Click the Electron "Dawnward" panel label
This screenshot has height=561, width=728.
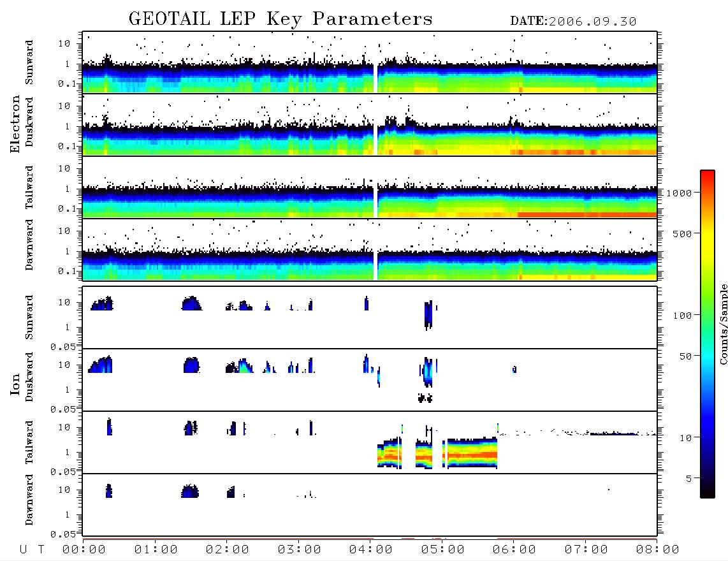pyautogui.click(x=29, y=245)
